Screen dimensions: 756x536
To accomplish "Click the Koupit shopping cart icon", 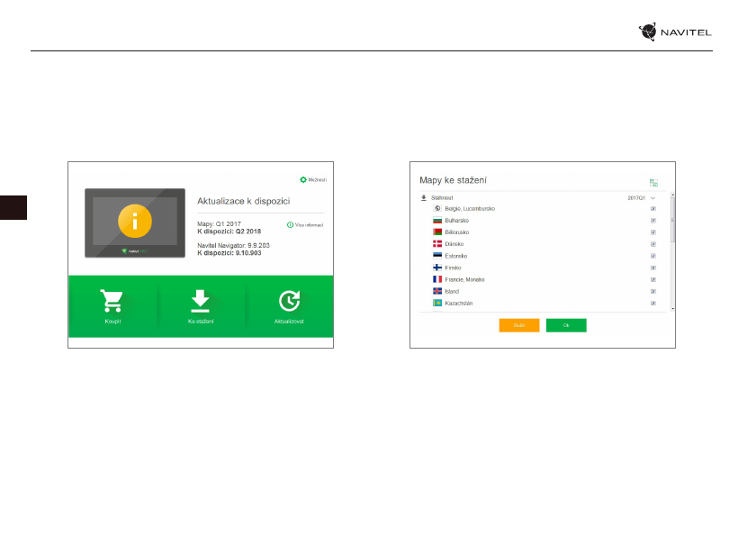I will (112, 301).
